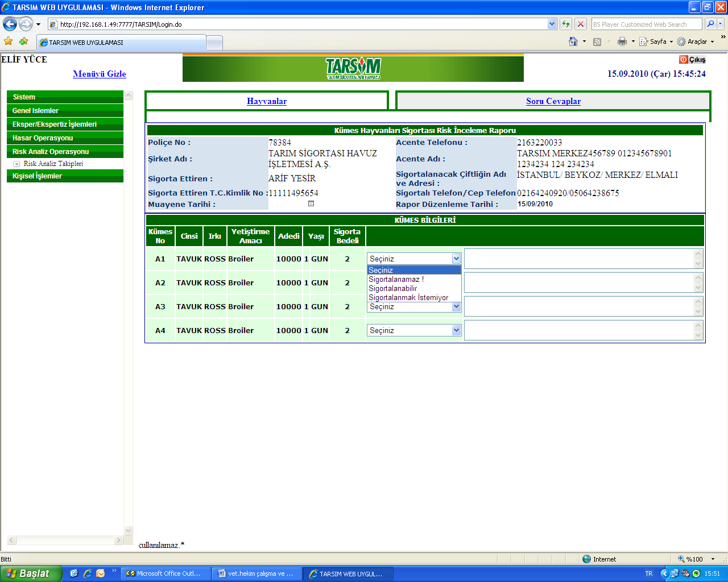
Task: Click the search magnifier icon
Action: pyautogui.click(x=710, y=24)
